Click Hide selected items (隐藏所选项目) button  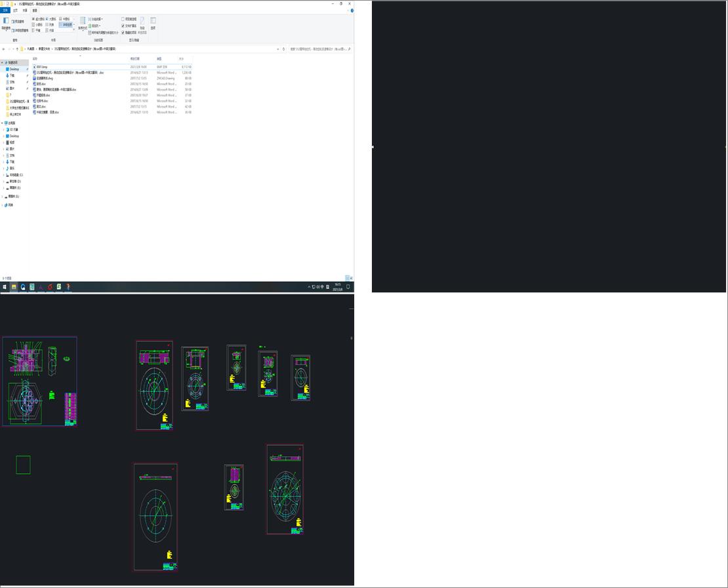tap(142, 26)
